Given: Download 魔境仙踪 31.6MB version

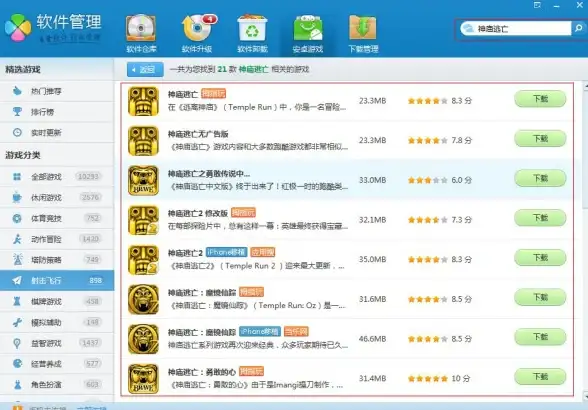Looking at the screenshot, I should coord(540,297).
